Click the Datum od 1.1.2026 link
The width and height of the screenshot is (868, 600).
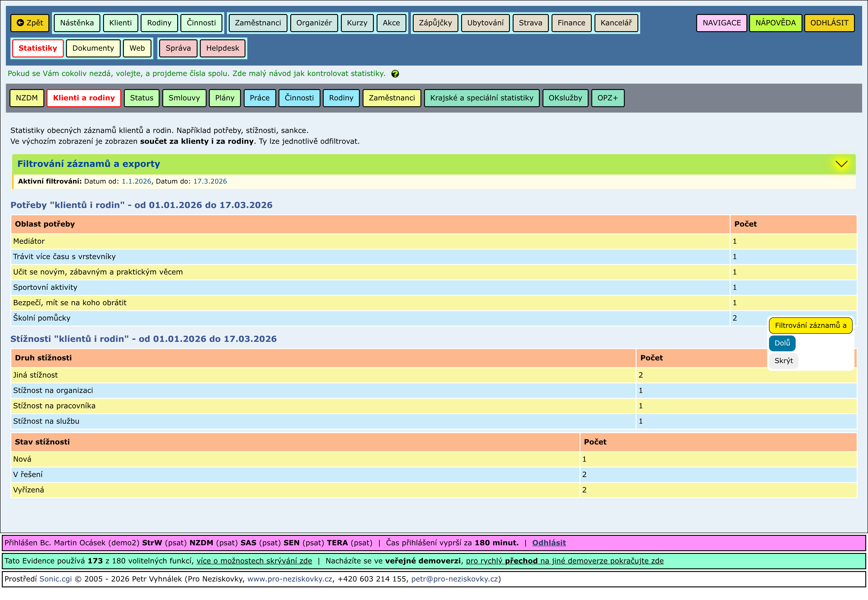click(x=136, y=182)
